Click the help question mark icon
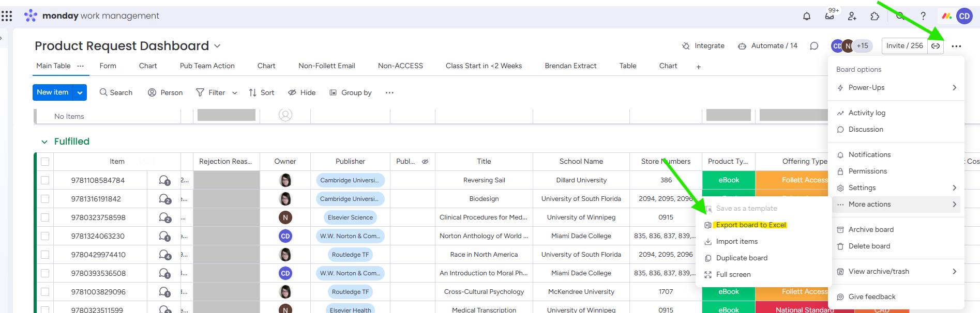The image size is (980, 313). click(x=923, y=16)
